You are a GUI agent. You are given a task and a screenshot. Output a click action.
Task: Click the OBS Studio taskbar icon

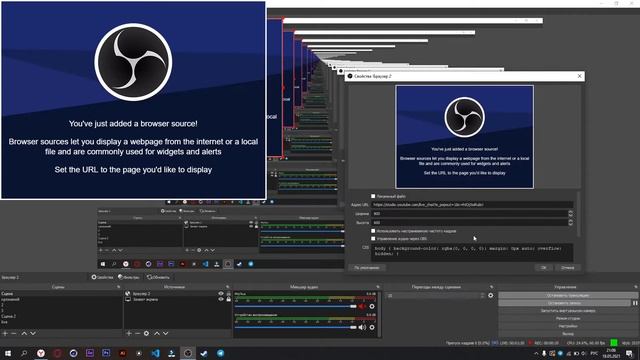(188, 353)
